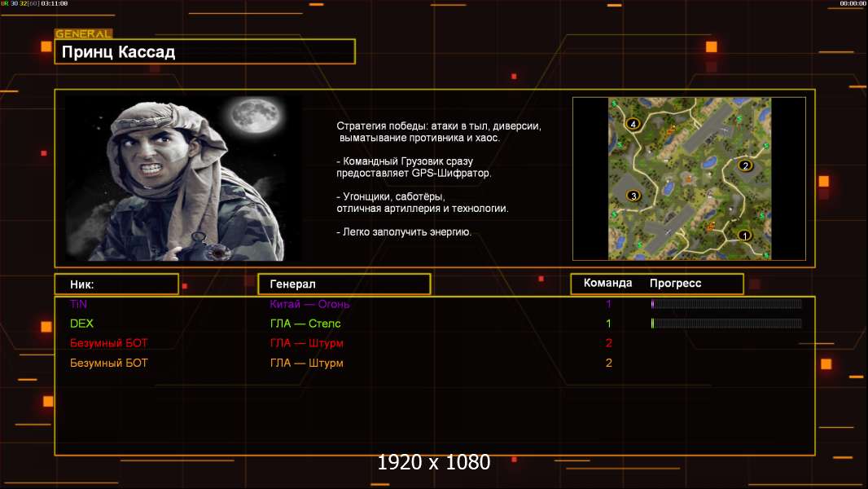
Task: Click the GENERAL label tag
Action: 83,33
